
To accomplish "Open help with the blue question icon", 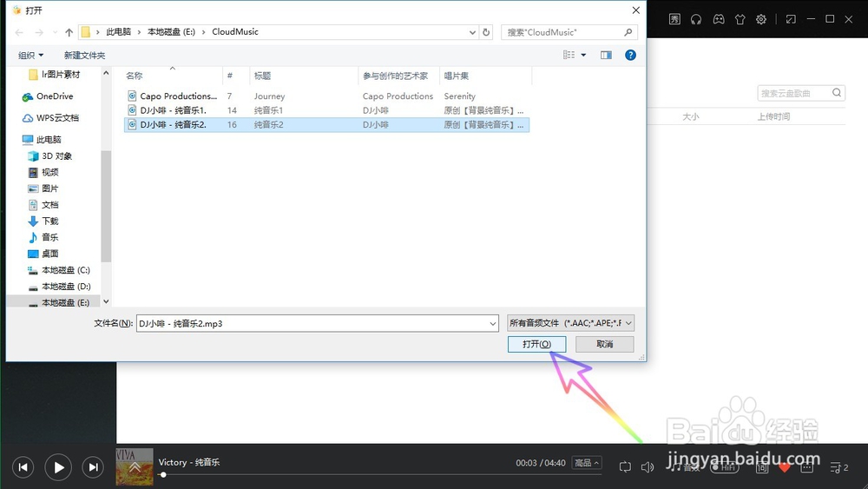I will [630, 55].
